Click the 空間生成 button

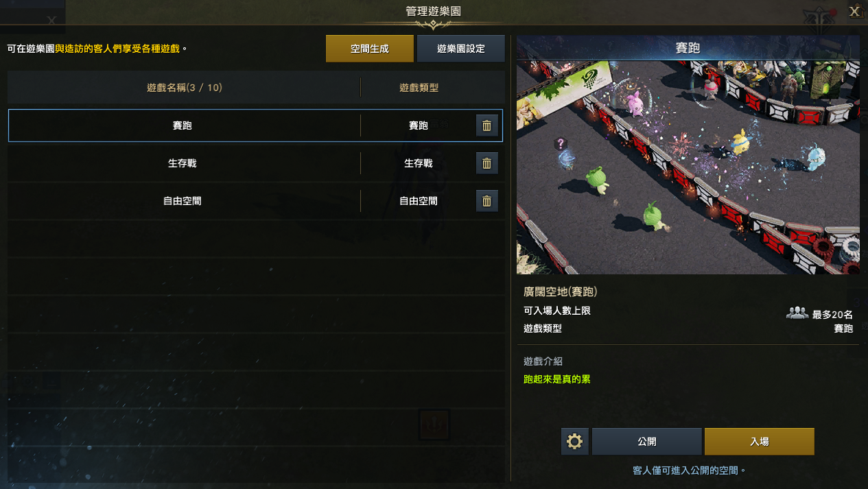pyautogui.click(x=370, y=49)
